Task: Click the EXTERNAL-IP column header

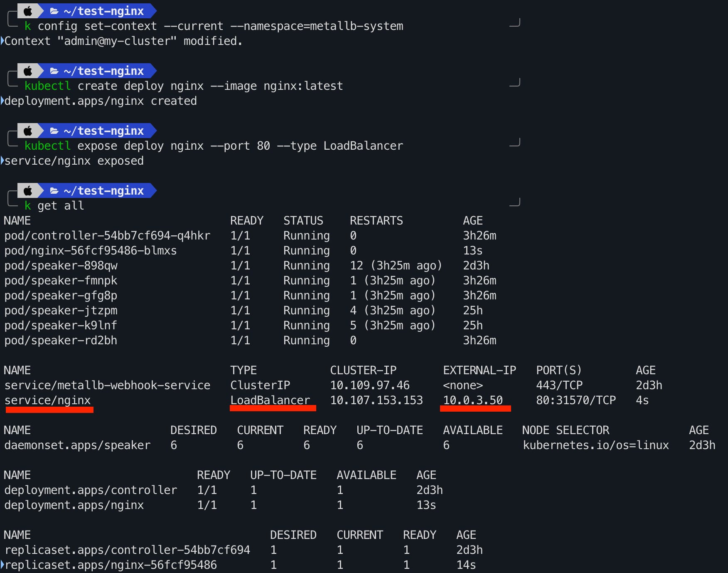Action: pyautogui.click(x=480, y=370)
